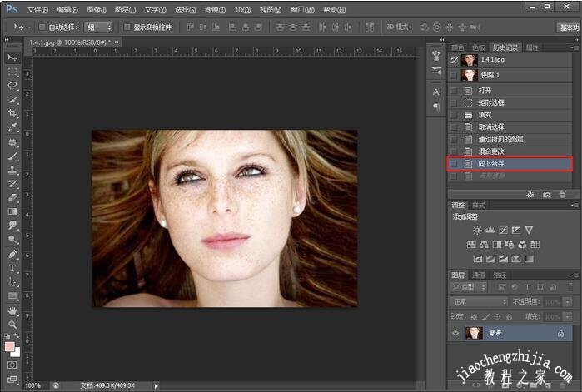The height and width of the screenshot is (392, 582).
Task: Hide the 背景 layer with eye icon
Action: tap(455, 333)
